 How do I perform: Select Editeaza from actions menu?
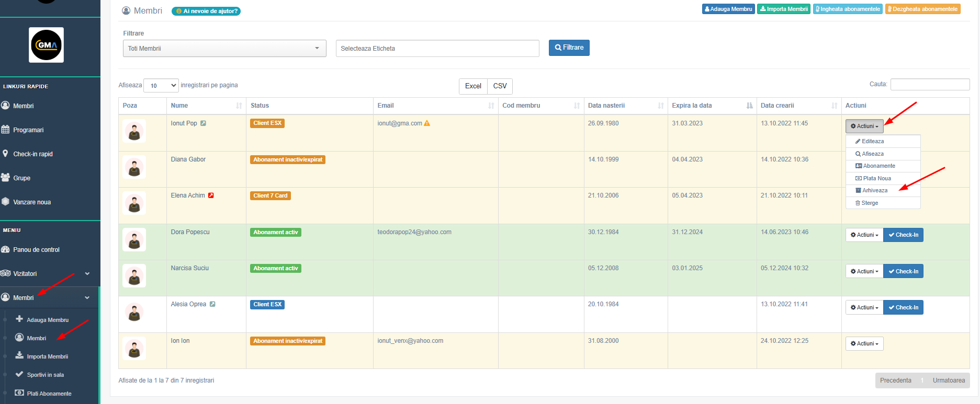[883, 141]
